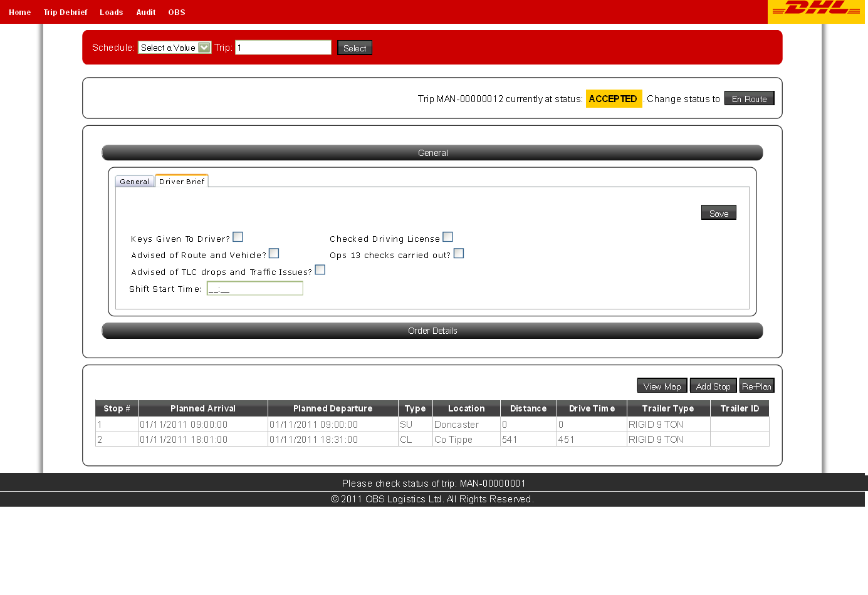Click the Type column header
Screen dimensions: 868x595
415,408
